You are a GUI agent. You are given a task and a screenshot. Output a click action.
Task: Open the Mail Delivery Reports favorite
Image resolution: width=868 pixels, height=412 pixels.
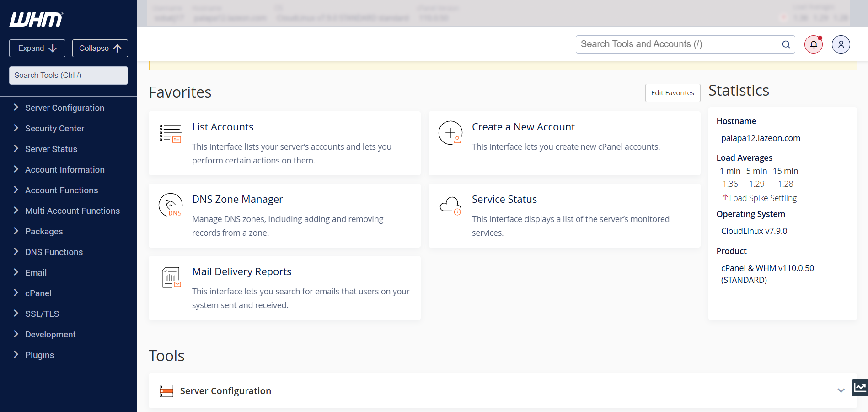(284, 288)
